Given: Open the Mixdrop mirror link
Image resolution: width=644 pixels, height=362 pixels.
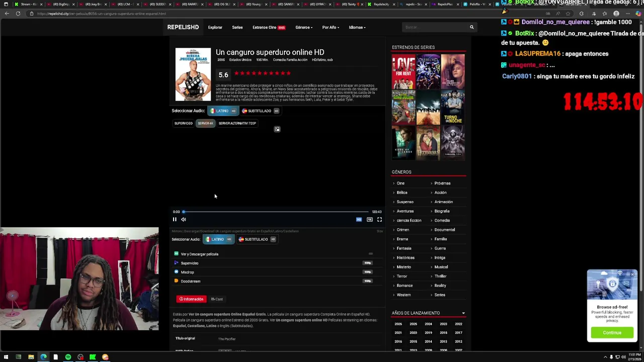Looking at the screenshot, I should click(x=187, y=272).
